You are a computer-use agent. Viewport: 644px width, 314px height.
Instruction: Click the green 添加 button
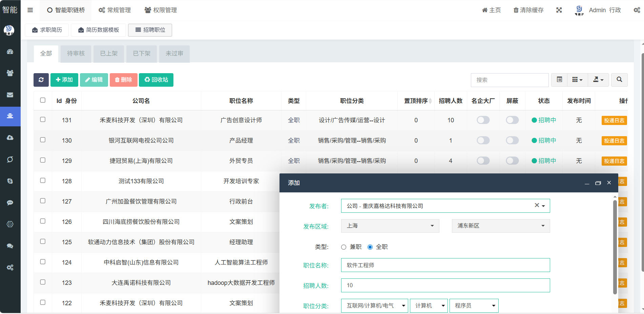(64, 80)
